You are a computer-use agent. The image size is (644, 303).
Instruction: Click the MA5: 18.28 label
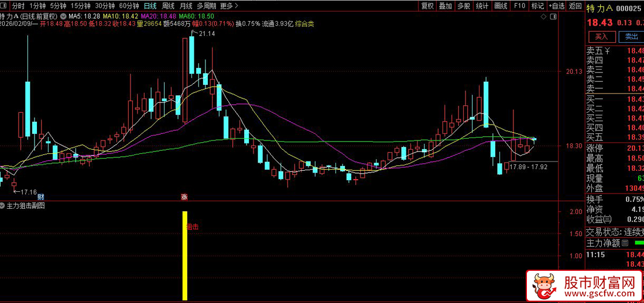(x=85, y=16)
